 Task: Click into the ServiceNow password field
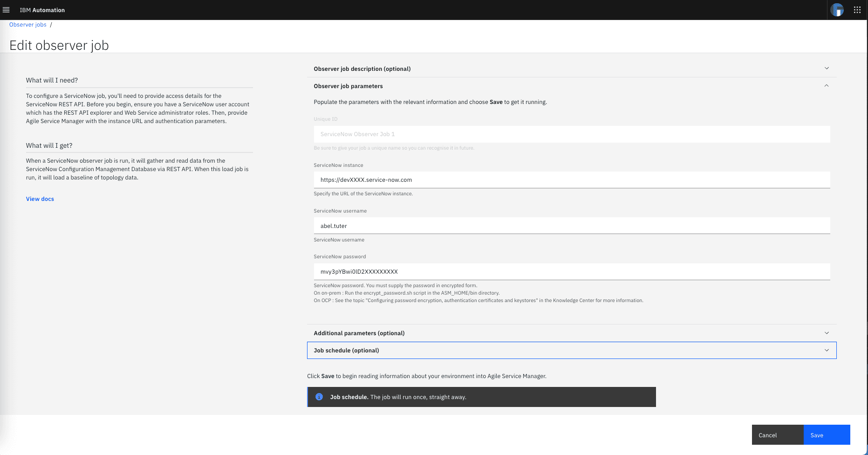tap(572, 272)
